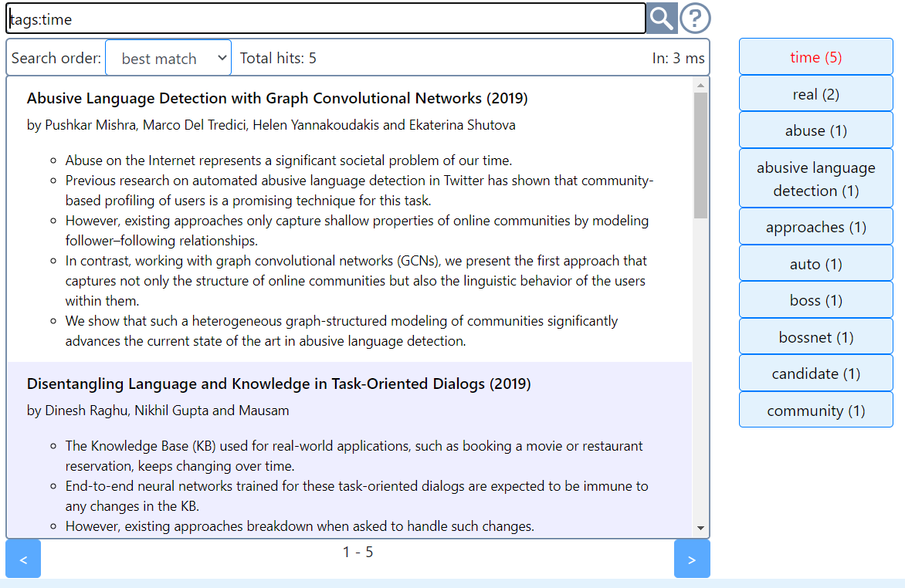Click author line by Dinesh Raghu
The image size is (905, 588).
click(158, 411)
